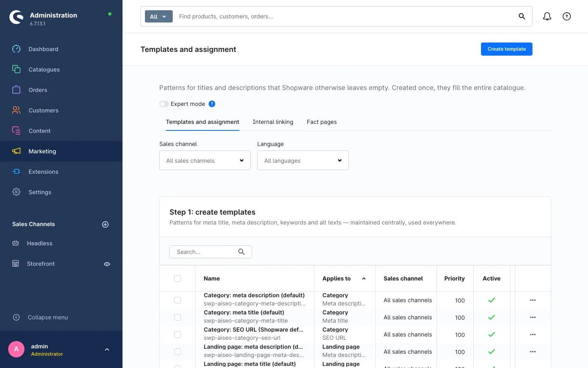This screenshot has width=588, height=368.
Task: Click the Collapse menu arrow icon
Action: pos(16,317)
